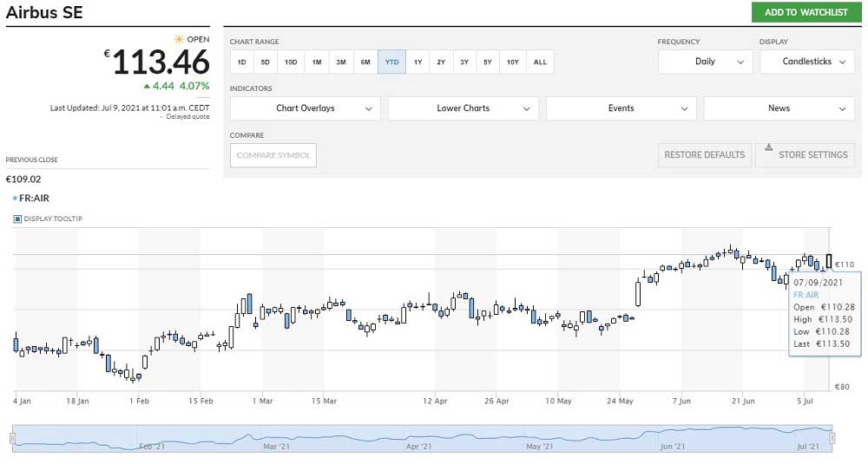Image resolution: width=868 pixels, height=464 pixels.
Task: Expand the News dropdown
Action: point(779,108)
